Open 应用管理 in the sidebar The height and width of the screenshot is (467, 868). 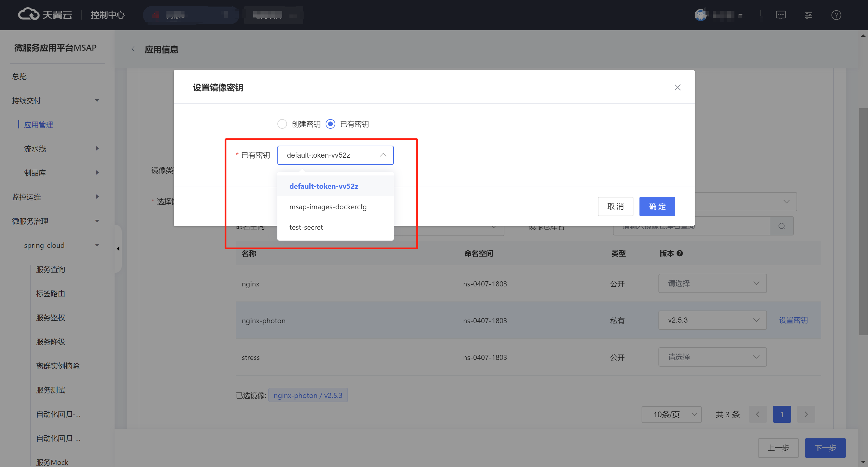pos(38,125)
